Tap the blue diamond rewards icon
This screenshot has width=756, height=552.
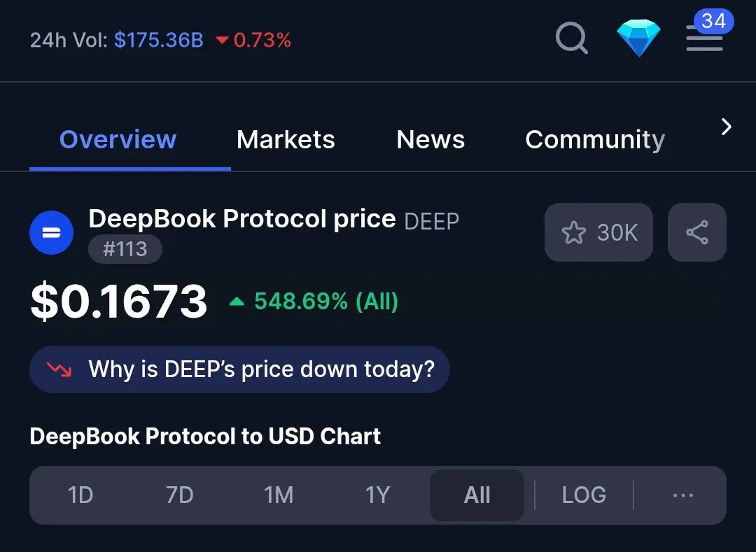pyautogui.click(x=638, y=38)
